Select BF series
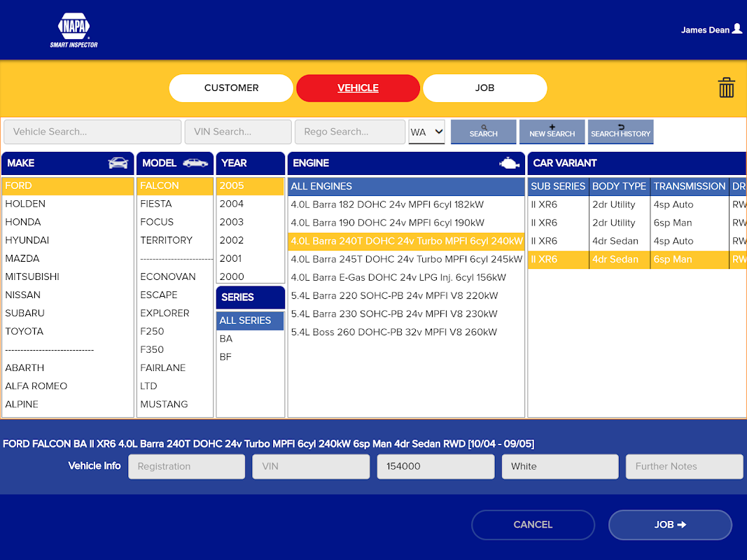 click(250, 357)
